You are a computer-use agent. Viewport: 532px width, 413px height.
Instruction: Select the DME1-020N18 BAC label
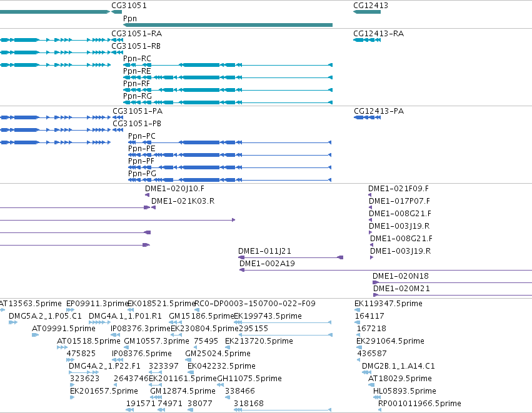point(401,276)
